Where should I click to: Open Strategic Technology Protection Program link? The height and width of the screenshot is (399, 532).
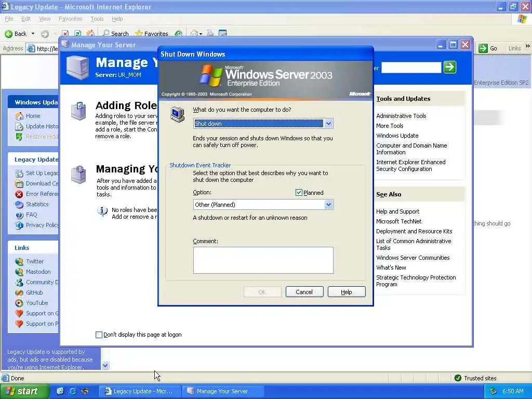(x=416, y=281)
